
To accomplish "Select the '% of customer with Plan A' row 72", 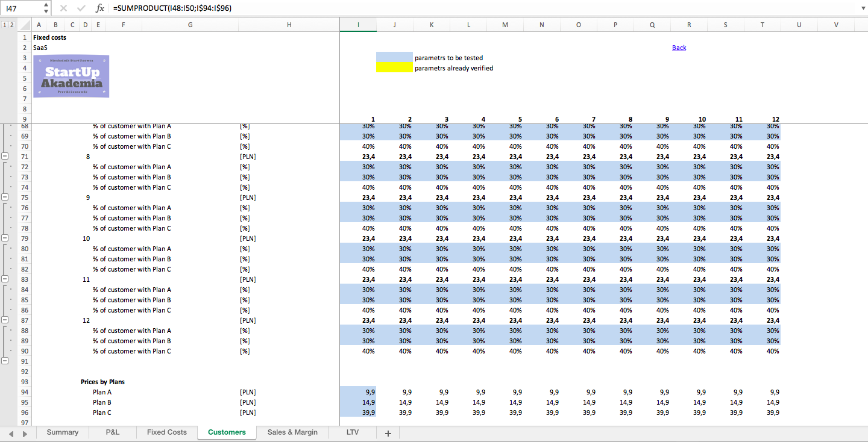I will click(x=132, y=167).
